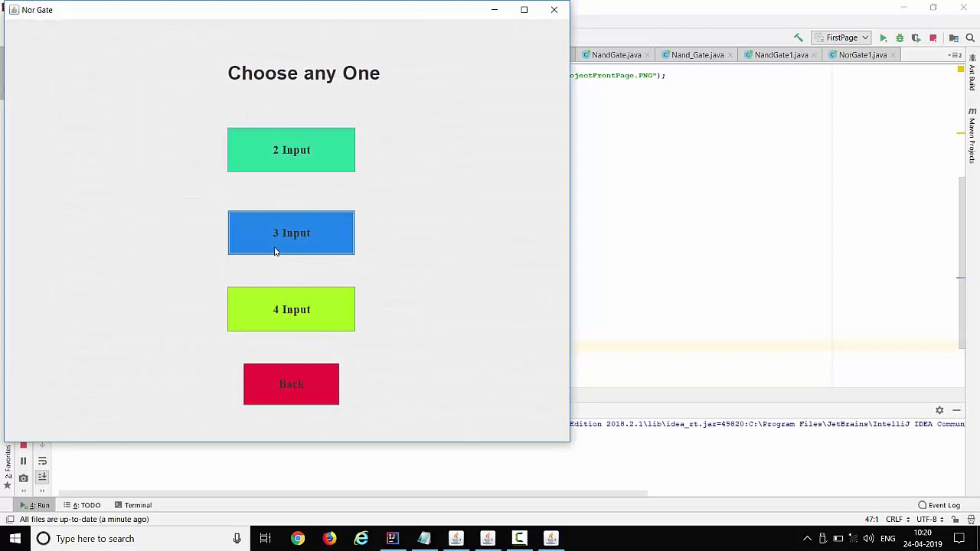Image resolution: width=980 pixels, height=551 pixels.
Task: Close the NandGate.java tab
Action: (648, 55)
